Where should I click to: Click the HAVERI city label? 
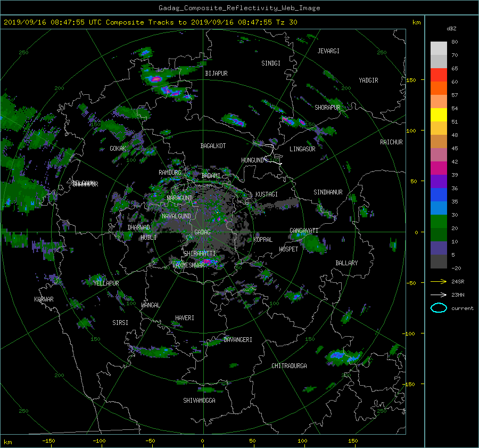pyautogui.click(x=185, y=318)
